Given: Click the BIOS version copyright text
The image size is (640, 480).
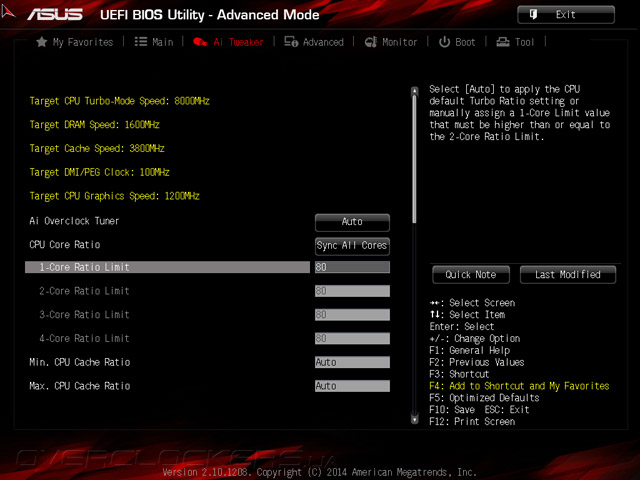Looking at the screenshot, I should click(320, 472).
